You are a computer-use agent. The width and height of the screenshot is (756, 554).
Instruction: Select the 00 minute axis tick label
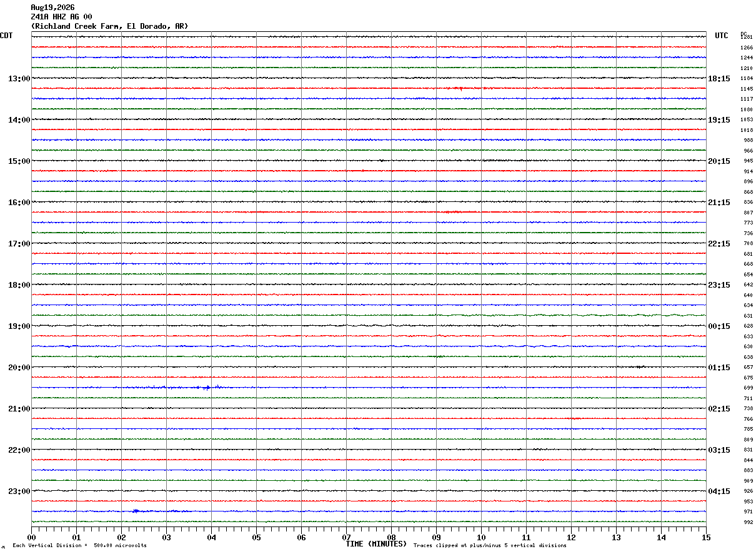click(31, 537)
